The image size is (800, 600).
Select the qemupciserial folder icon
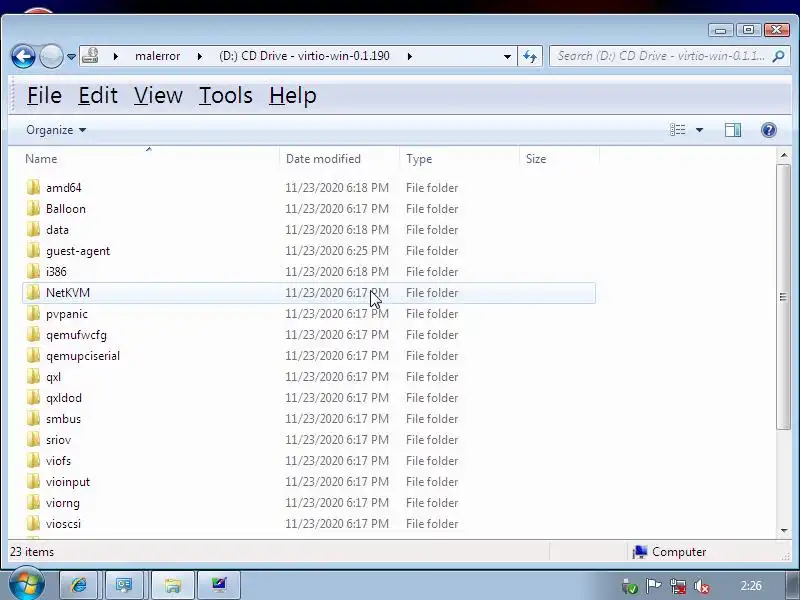click(x=33, y=355)
